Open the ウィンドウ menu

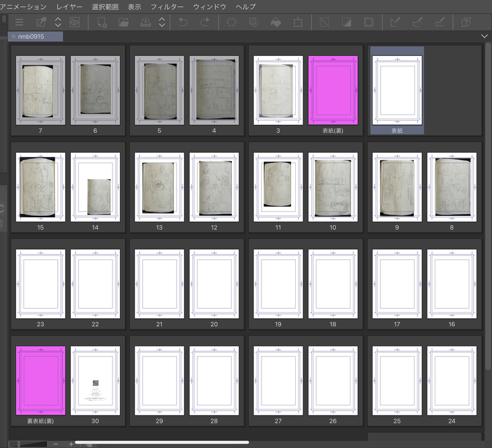click(210, 7)
